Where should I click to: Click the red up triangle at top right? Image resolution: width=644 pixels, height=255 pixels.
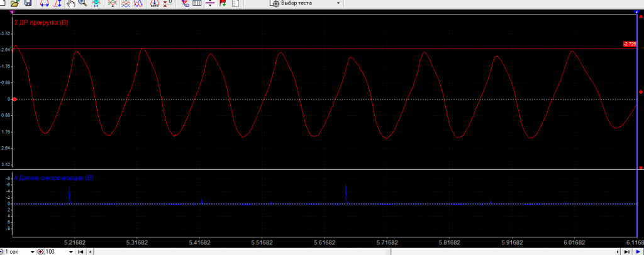click(640, 16)
